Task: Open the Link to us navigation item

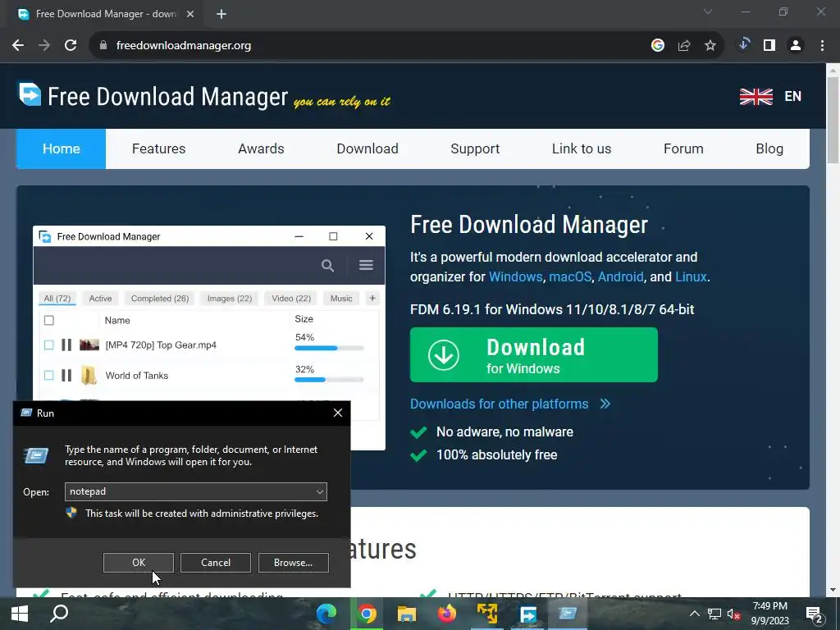Action: tap(582, 149)
